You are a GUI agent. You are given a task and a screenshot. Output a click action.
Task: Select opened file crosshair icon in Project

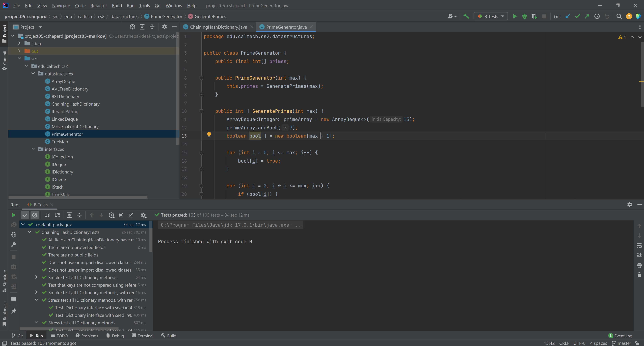132,27
